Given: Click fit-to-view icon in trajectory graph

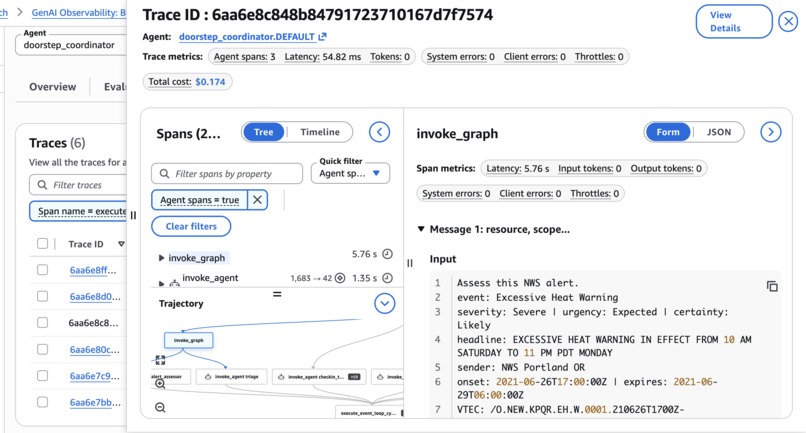Looking at the screenshot, I should pyautogui.click(x=160, y=359).
